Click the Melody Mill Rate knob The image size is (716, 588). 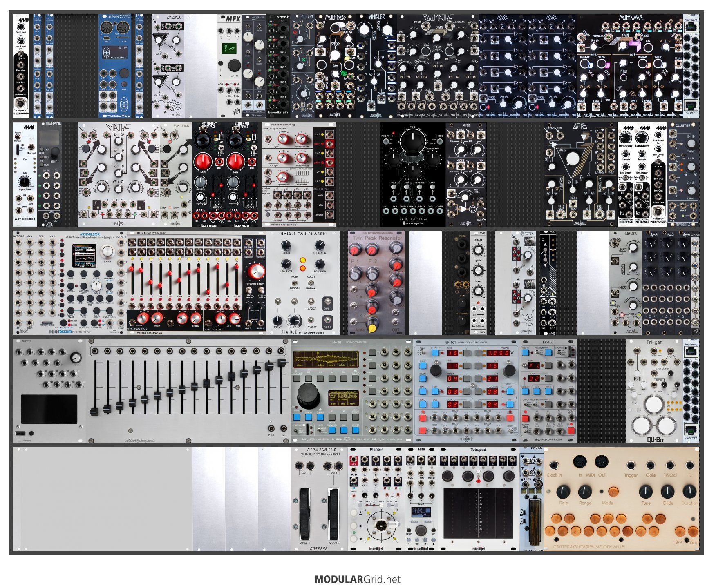[x=563, y=492]
